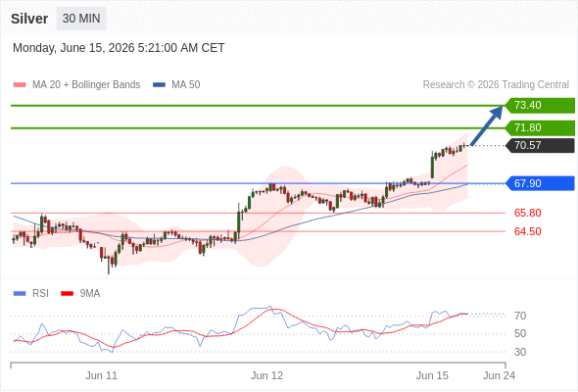Click the MA 20 + Bollinger Bands label
578x392 pixels.
coord(86,85)
